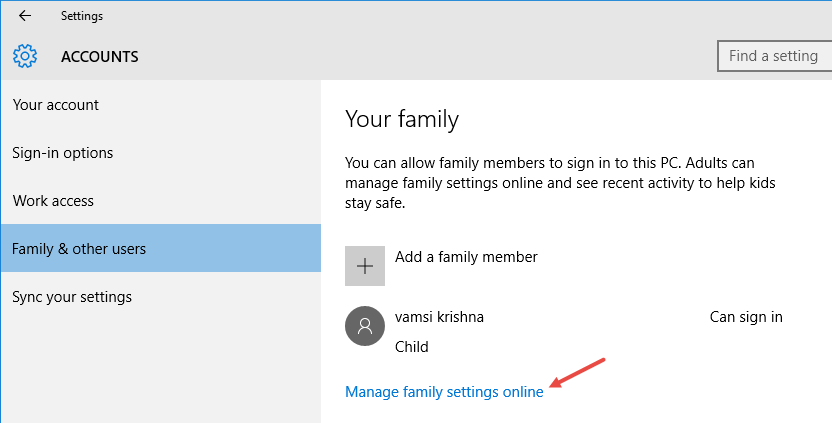This screenshot has width=832, height=423.
Task: Open Sync your settings page
Action: pyautogui.click(x=72, y=297)
